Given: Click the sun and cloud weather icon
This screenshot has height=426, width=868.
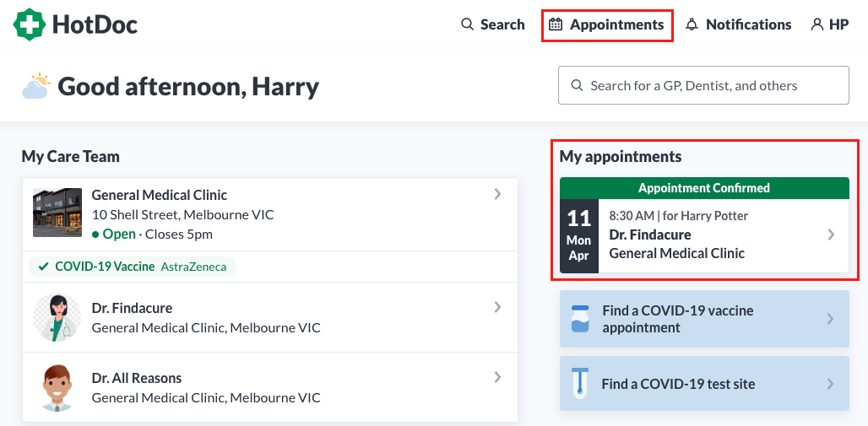Looking at the screenshot, I should pos(36,86).
